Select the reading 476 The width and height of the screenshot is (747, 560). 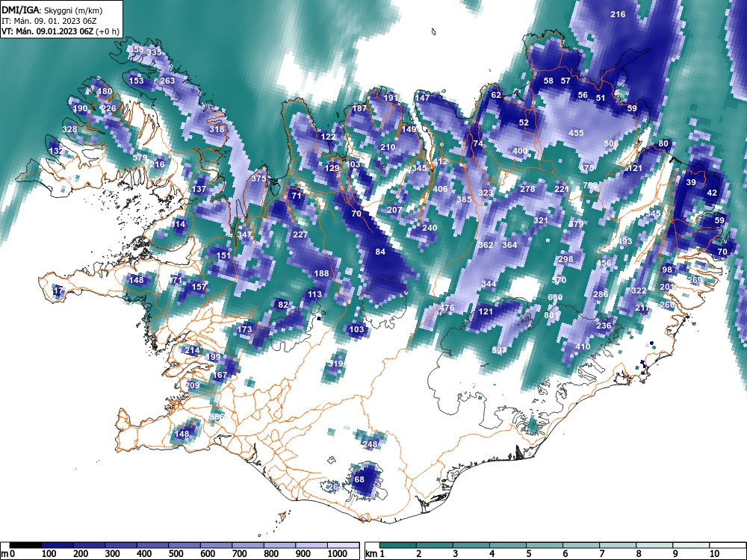coord(447,307)
